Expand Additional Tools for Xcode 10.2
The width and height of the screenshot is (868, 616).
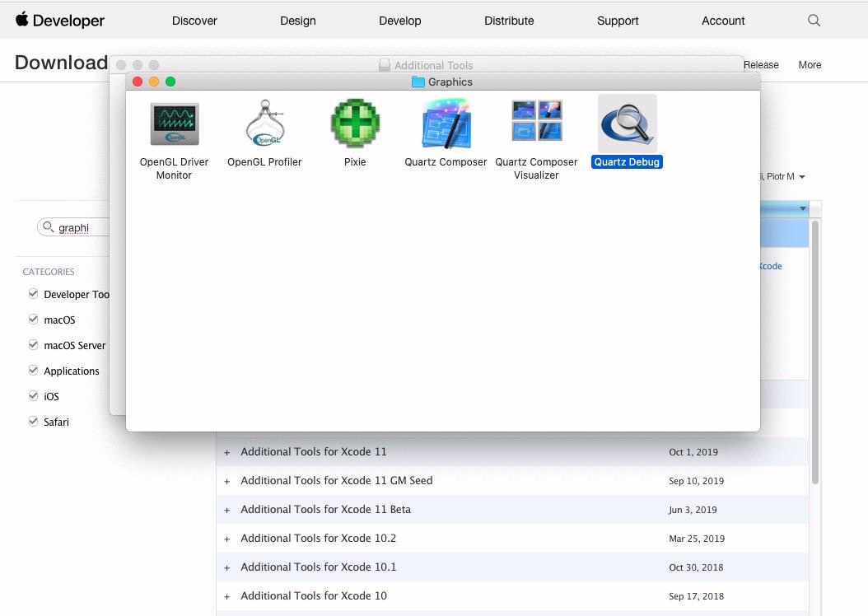[x=227, y=539]
